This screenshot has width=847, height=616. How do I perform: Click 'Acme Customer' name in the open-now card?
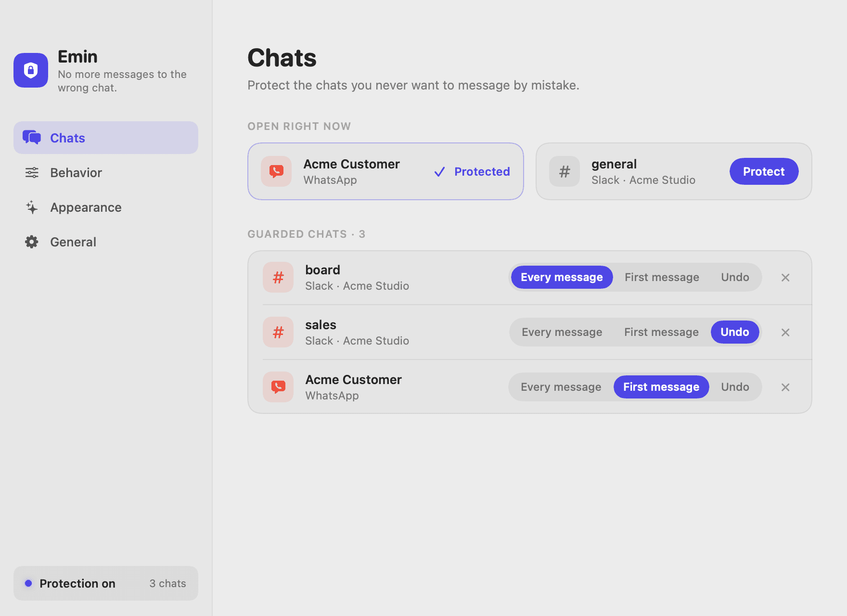tap(351, 164)
